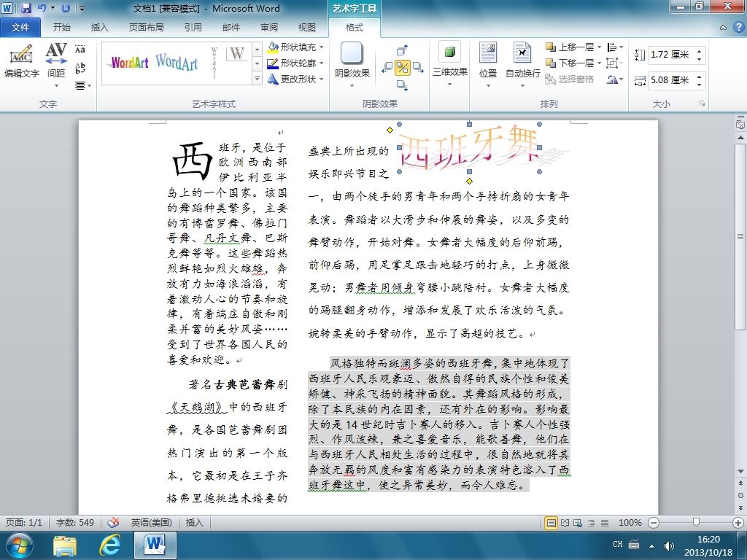The image size is (747, 560).
Task: Click 英语(美国) language in status bar
Action: 152,522
